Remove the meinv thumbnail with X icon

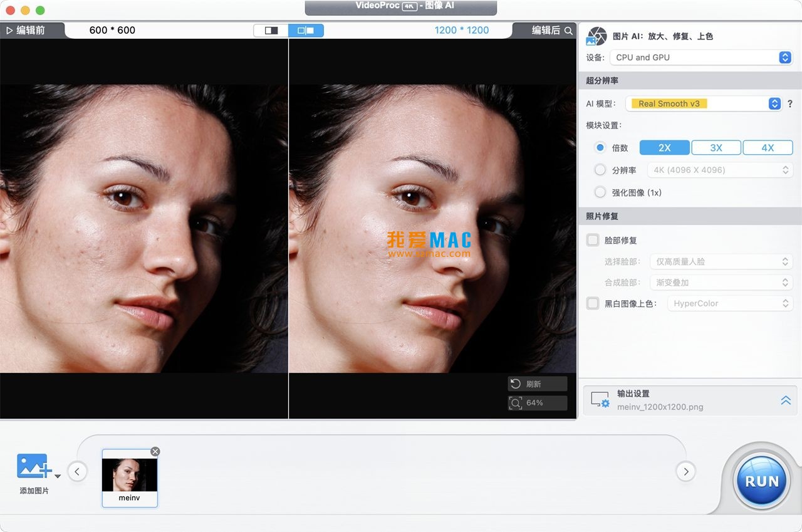[155, 451]
